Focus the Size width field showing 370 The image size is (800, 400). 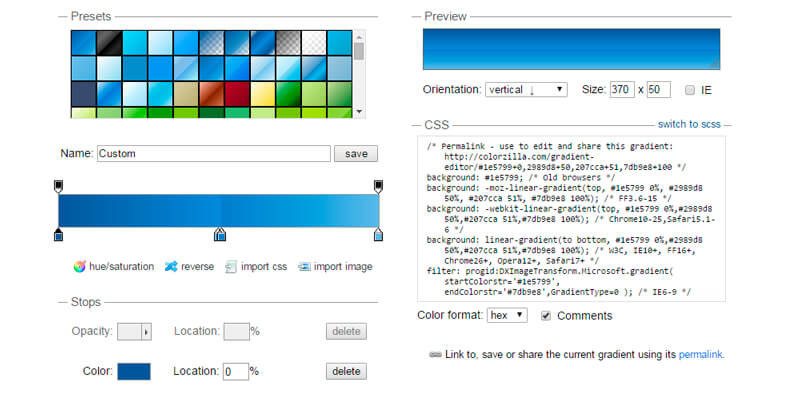622,90
